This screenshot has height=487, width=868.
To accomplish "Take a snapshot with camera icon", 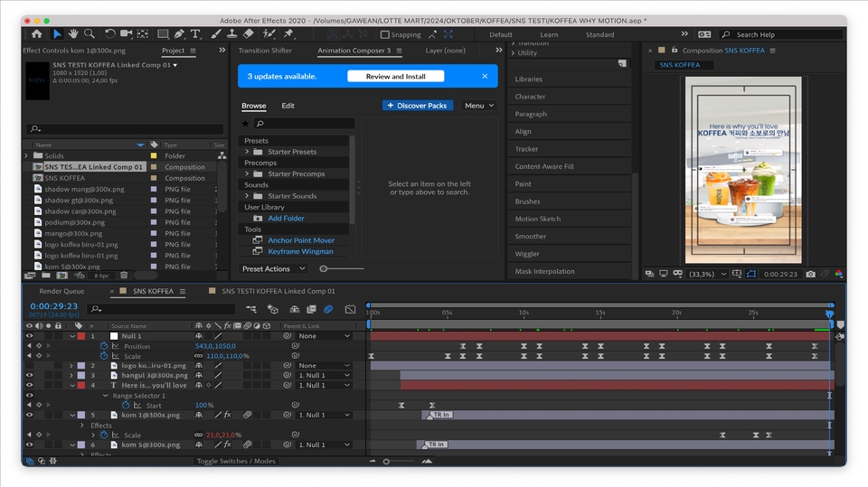I will [x=810, y=274].
